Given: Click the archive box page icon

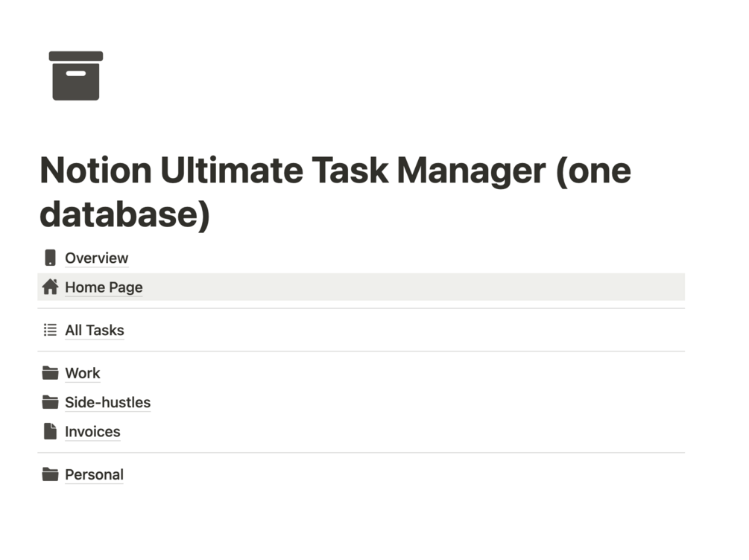Looking at the screenshot, I should (75, 75).
